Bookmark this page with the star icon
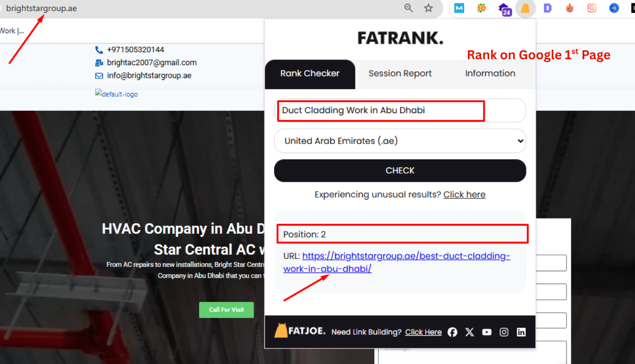The height and width of the screenshot is (364, 635). coord(429,8)
